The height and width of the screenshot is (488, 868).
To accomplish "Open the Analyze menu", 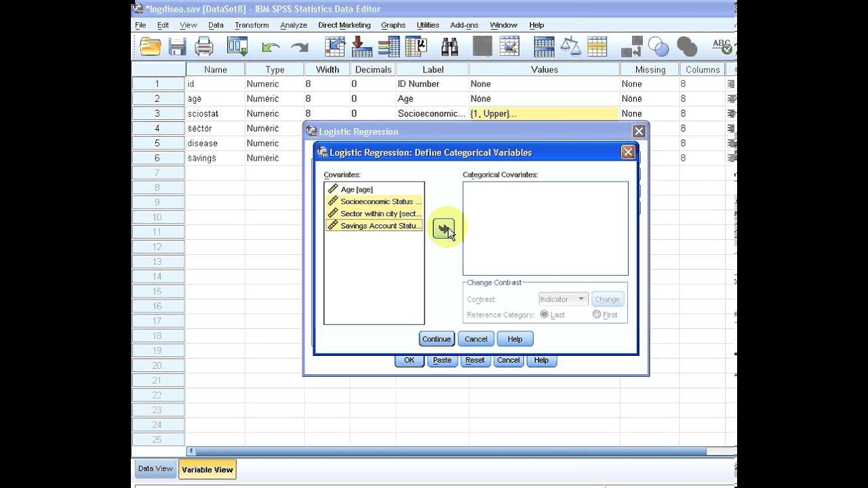I will (294, 25).
